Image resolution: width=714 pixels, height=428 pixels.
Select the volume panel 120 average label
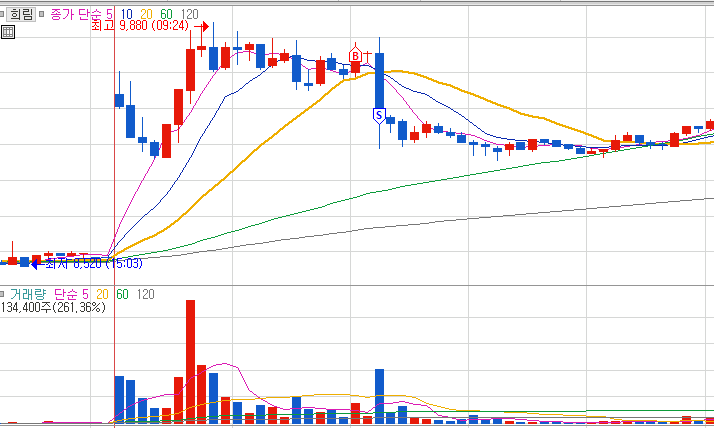[146, 294]
